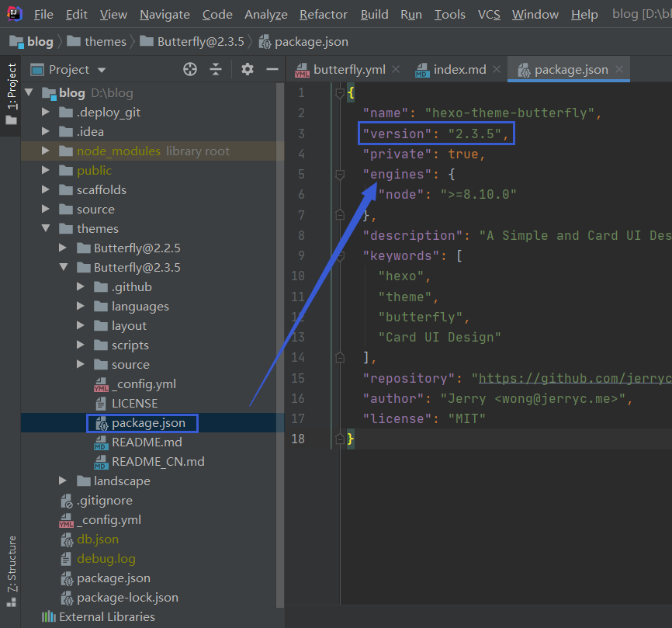Select the layout folder

point(129,326)
